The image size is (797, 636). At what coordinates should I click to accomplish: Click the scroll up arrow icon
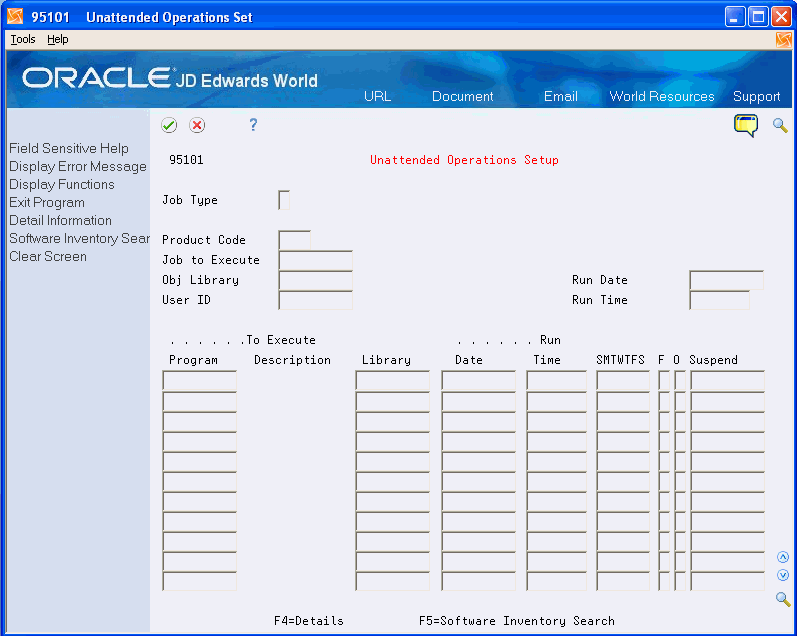click(783, 557)
